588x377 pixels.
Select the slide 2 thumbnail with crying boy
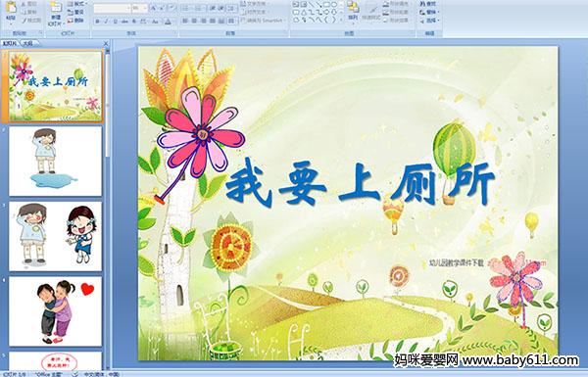tap(55, 161)
